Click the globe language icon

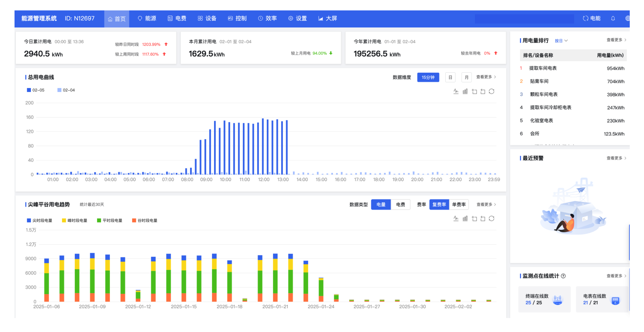click(x=627, y=18)
